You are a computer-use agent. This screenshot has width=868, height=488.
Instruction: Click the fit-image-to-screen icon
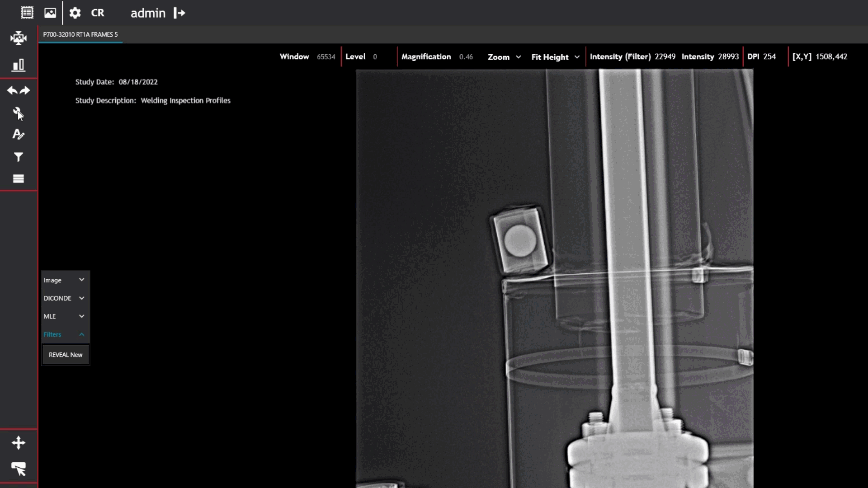[19, 38]
